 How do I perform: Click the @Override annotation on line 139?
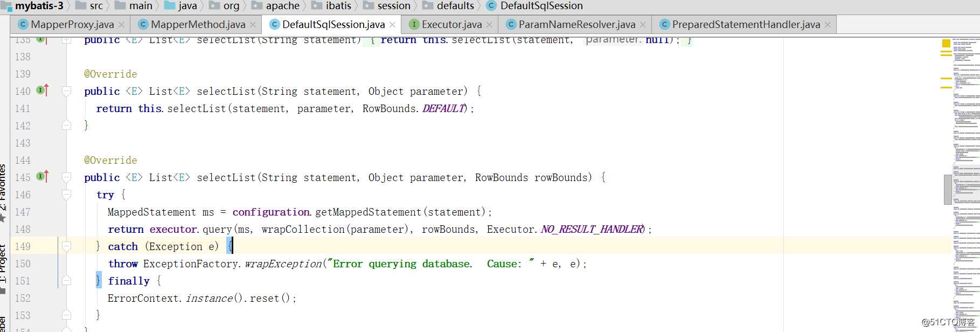[110, 74]
